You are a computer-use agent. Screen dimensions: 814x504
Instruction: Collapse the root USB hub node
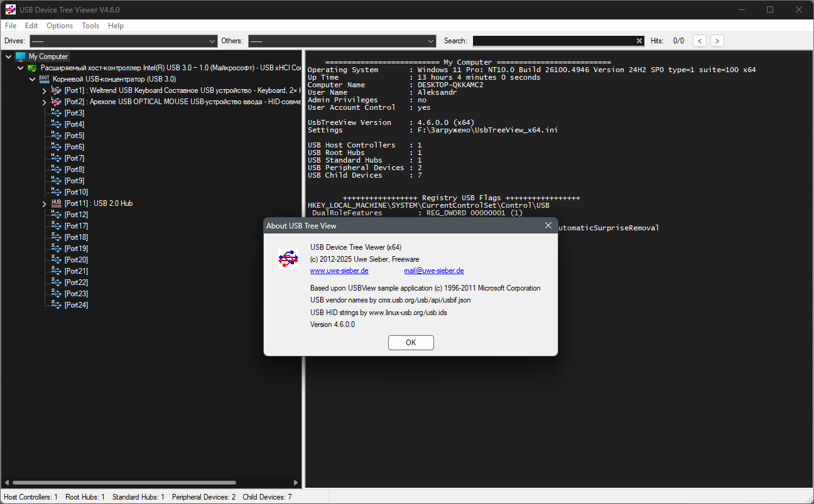pyautogui.click(x=33, y=79)
